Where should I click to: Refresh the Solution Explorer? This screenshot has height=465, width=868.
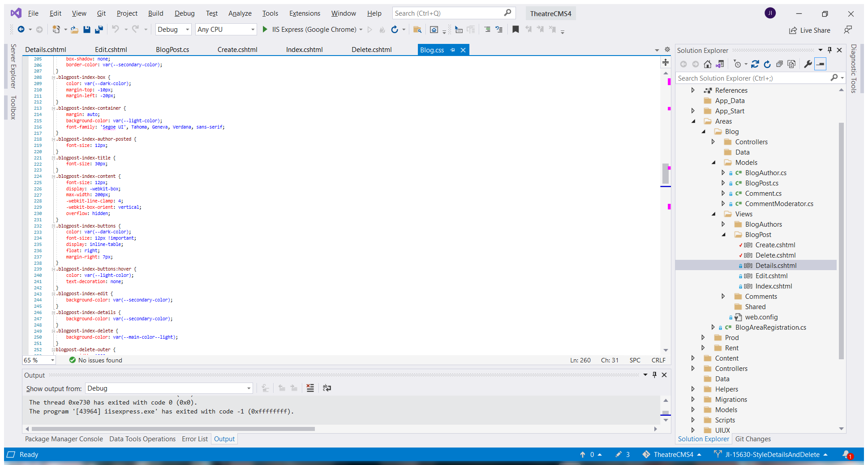[x=767, y=64]
